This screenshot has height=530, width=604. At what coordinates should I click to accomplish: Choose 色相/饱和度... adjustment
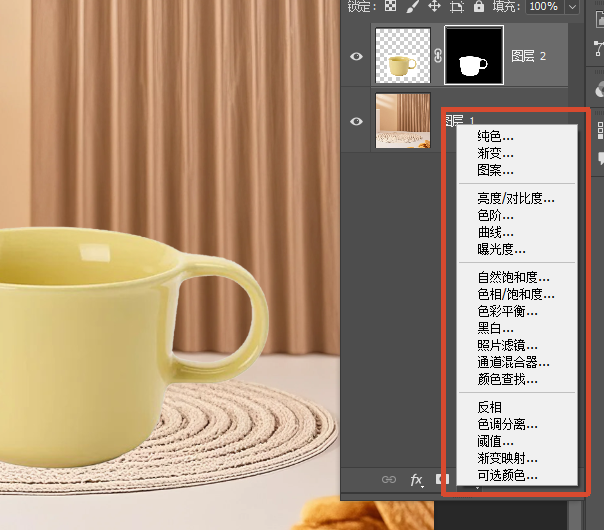[x=517, y=294]
